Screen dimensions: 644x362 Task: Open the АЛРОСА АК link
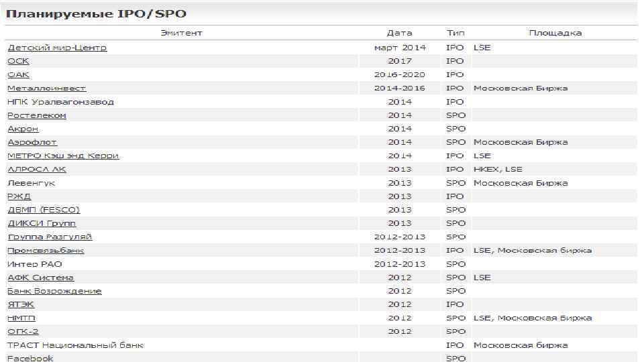tap(37, 170)
